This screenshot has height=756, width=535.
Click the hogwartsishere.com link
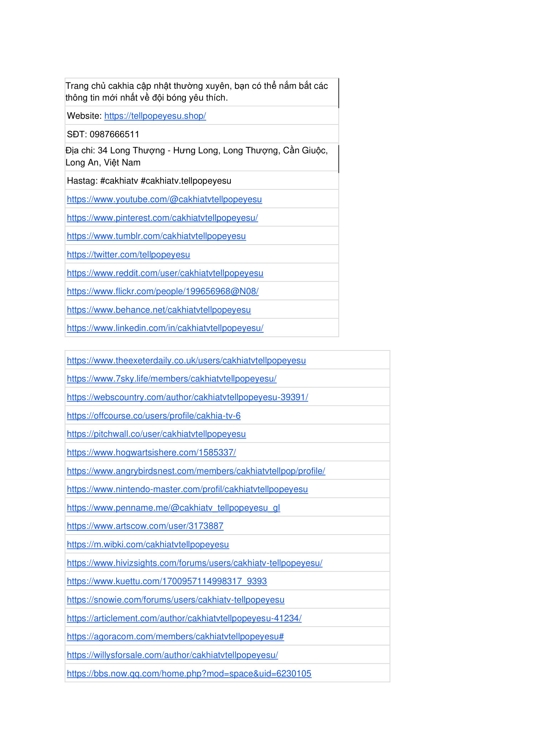151,453
